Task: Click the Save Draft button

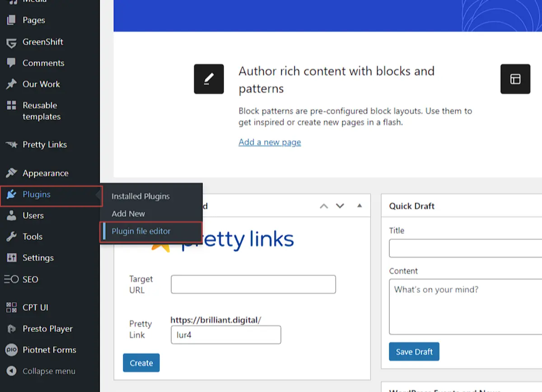Action: (x=414, y=351)
